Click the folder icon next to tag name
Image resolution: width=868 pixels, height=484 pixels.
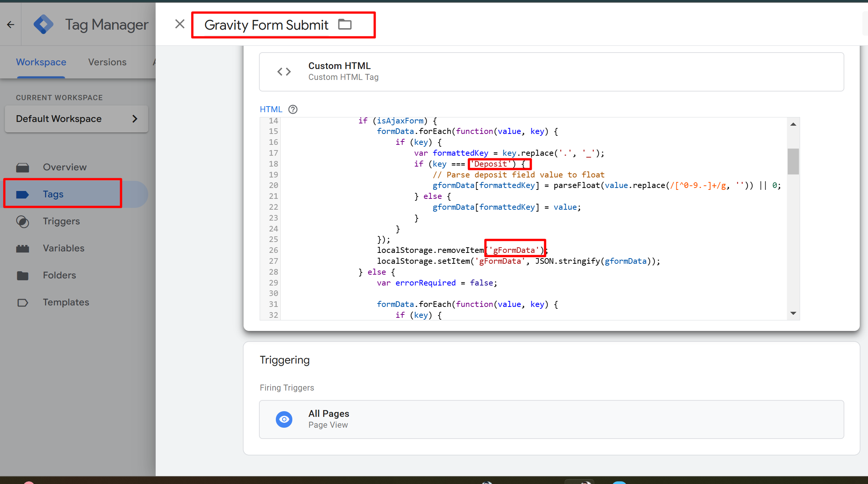tap(344, 25)
